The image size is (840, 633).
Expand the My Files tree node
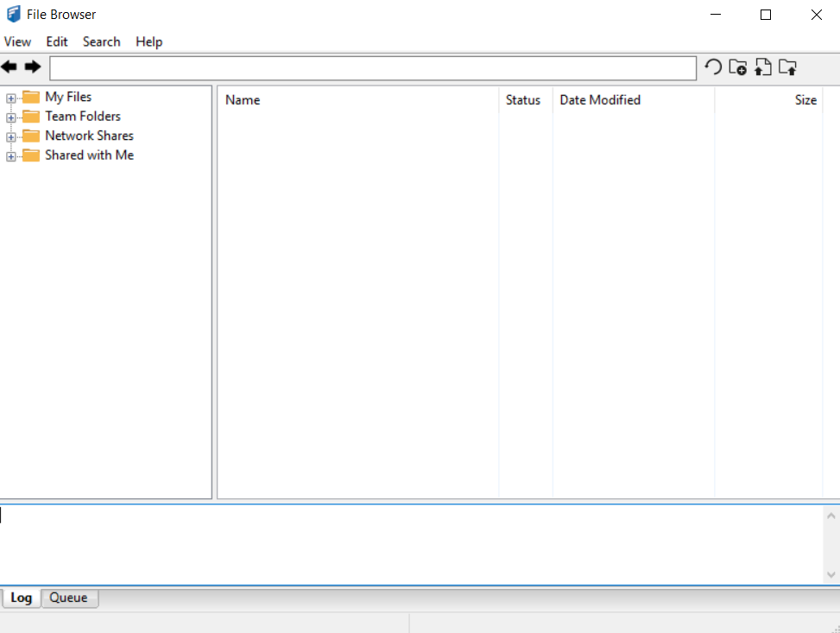(x=10, y=98)
